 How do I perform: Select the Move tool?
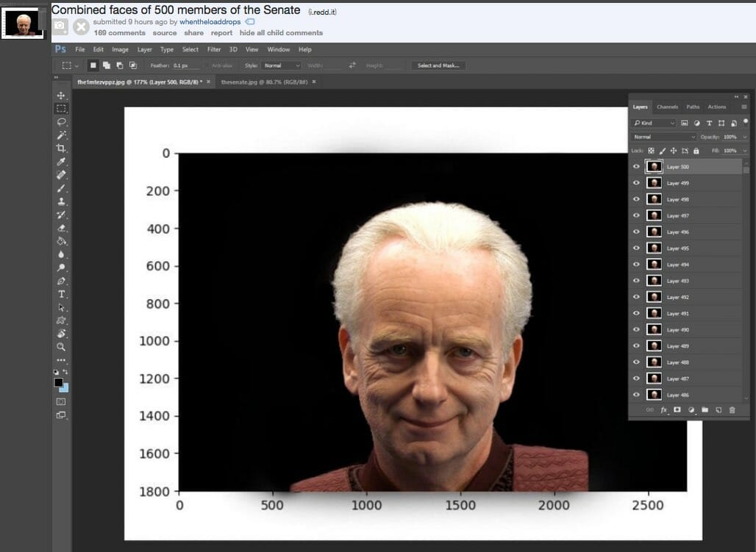tap(61, 96)
